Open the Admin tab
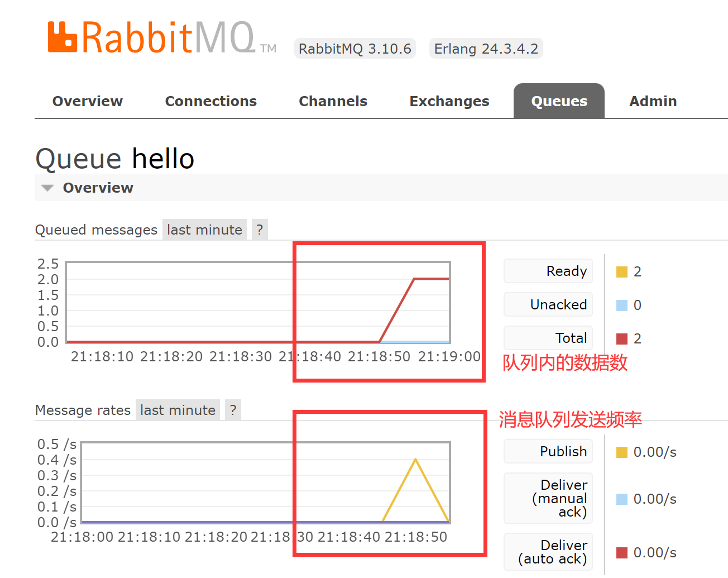This screenshot has width=728, height=578. point(653,101)
